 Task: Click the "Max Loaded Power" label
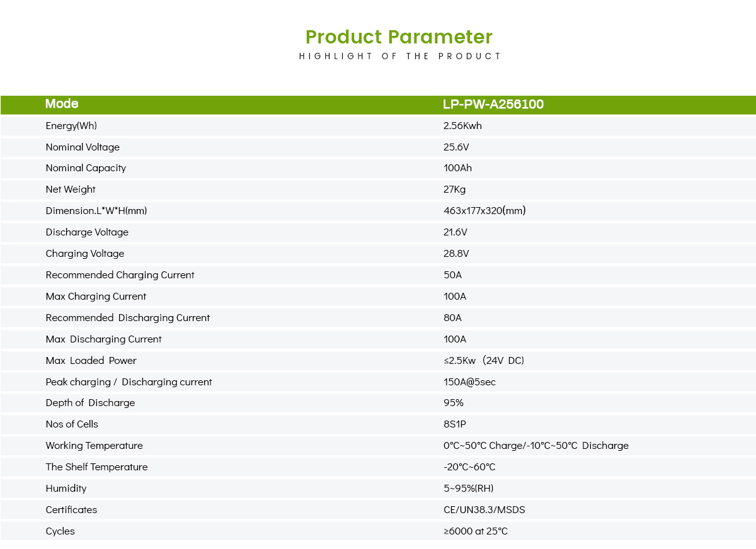(x=91, y=360)
